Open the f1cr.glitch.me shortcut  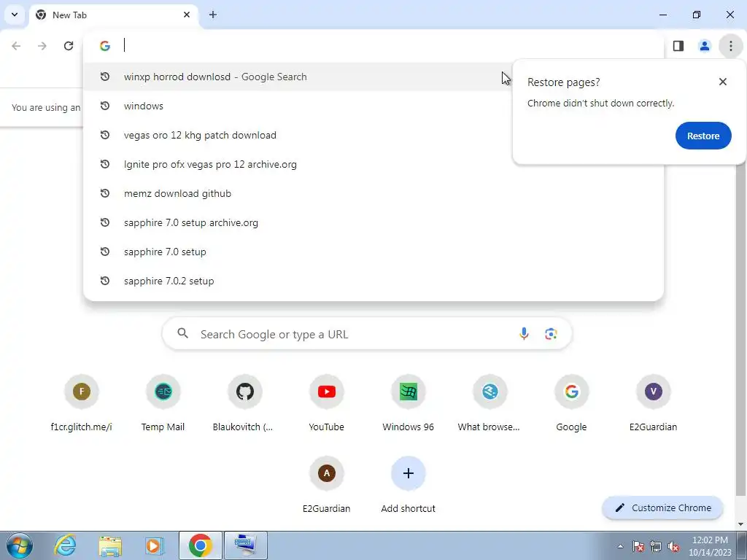tap(82, 404)
